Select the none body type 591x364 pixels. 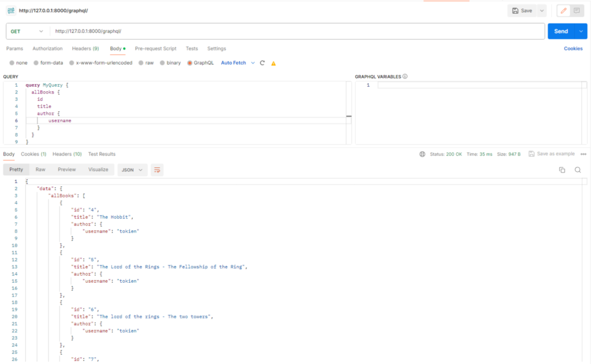tap(18, 63)
